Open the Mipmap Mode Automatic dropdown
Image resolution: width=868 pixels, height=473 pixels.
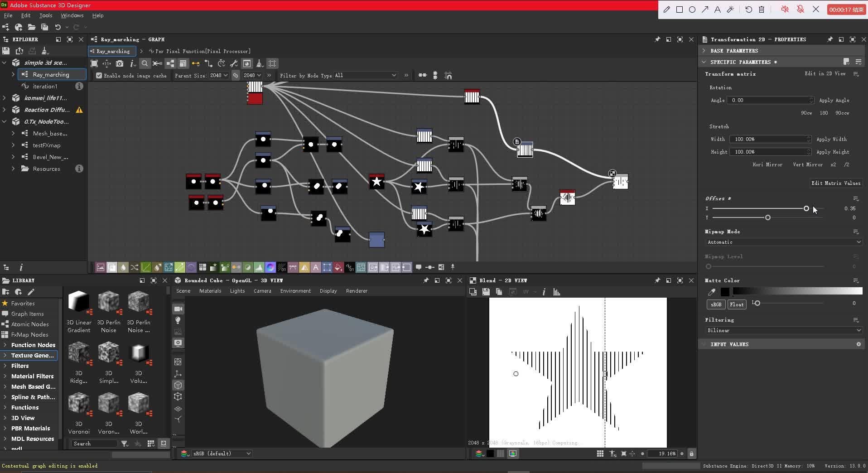tap(784, 242)
